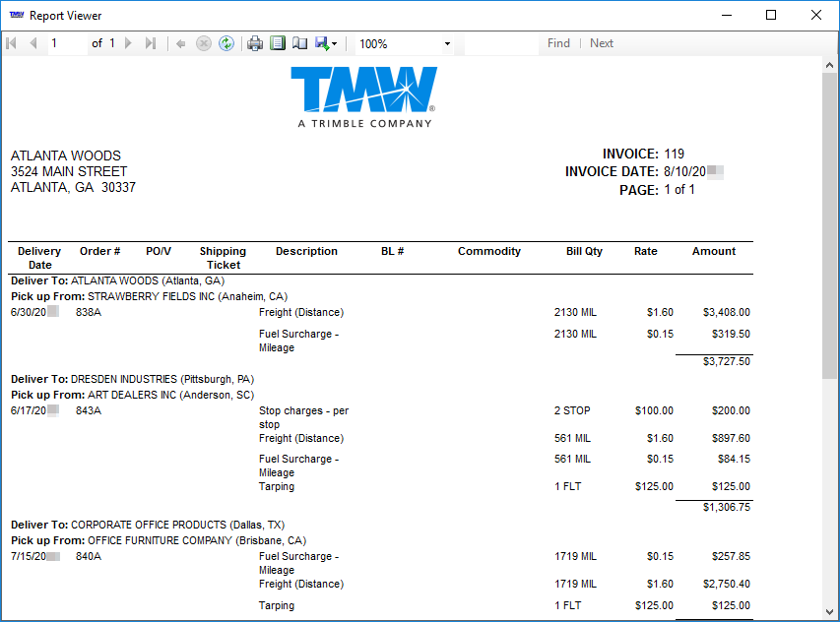This screenshot has width=840, height=622.
Task: Maximize the Report Viewer window
Action: (771, 15)
